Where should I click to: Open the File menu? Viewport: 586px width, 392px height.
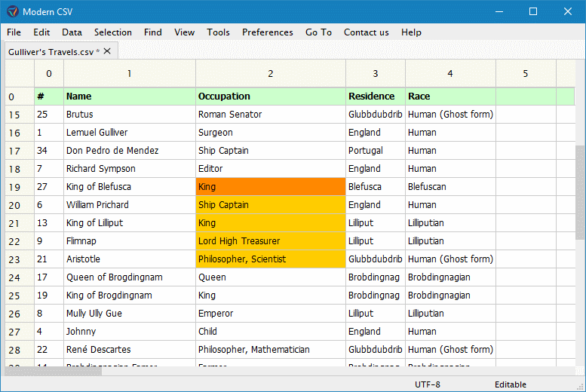tap(14, 32)
